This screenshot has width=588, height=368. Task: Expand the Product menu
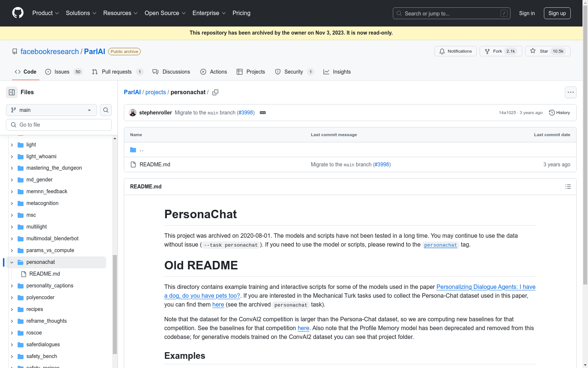point(46,13)
